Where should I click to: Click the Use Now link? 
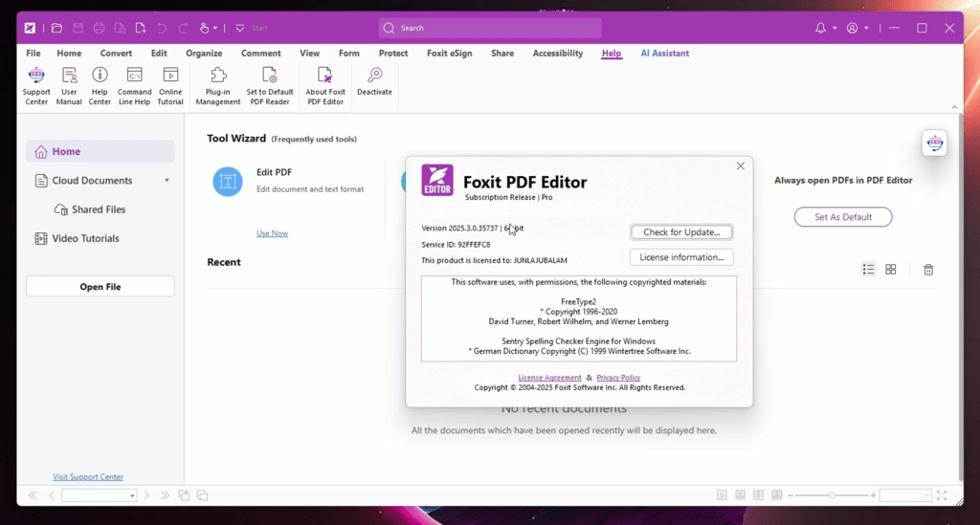point(272,233)
